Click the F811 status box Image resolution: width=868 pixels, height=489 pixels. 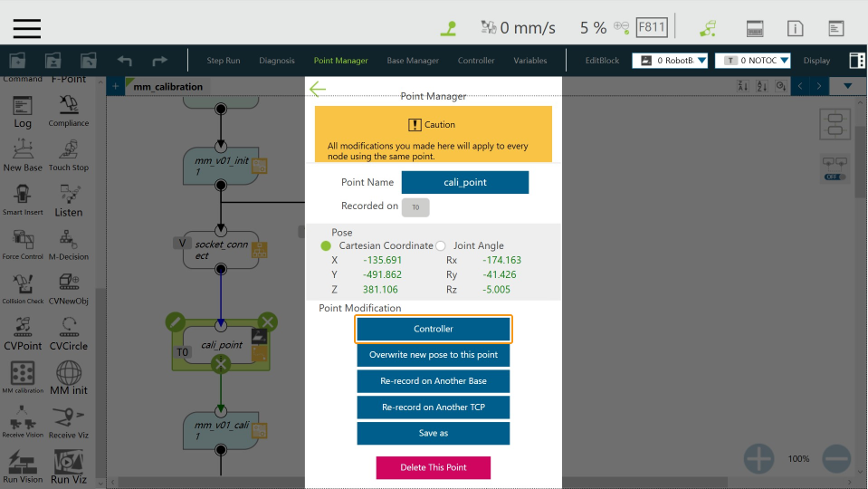tap(652, 27)
